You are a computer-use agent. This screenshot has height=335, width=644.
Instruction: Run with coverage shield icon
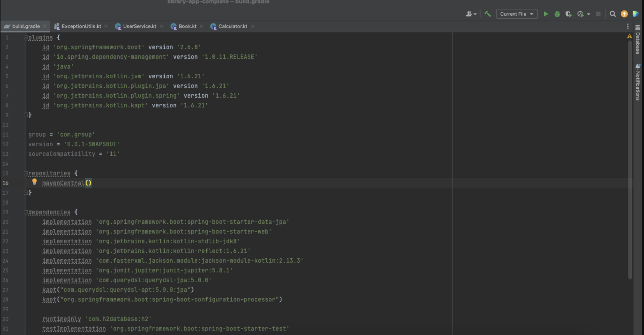click(568, 14)
